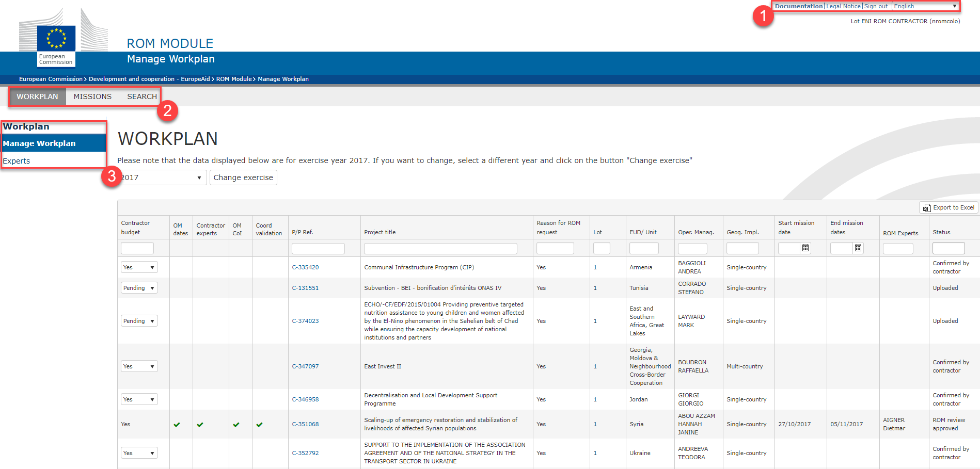Switch to the MISSIONS tab

(92, 96)
